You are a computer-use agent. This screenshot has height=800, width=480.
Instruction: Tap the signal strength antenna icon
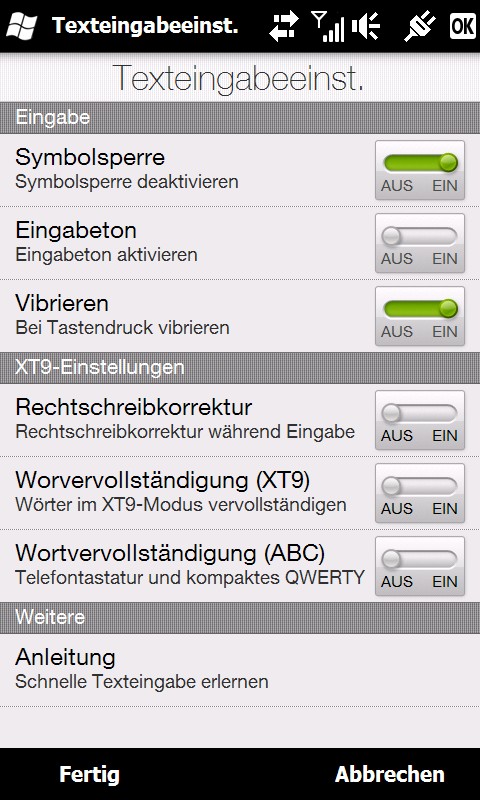click(327, 26)
